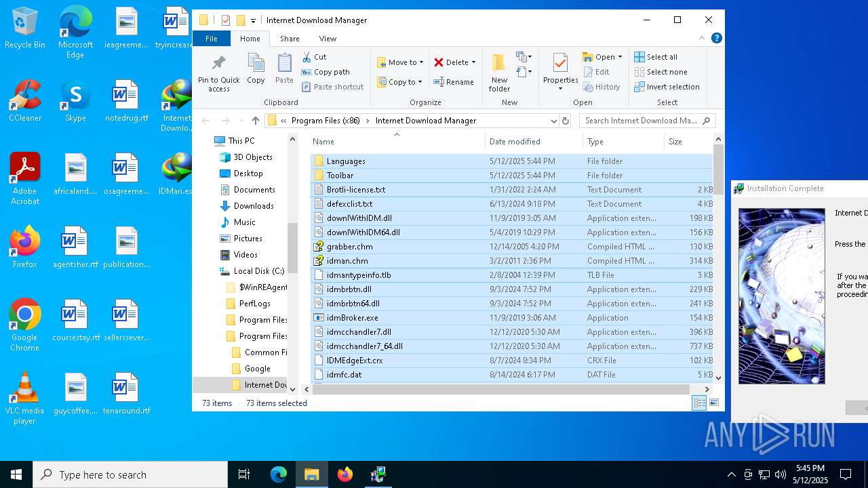
Task: Open Copy to dropdown
Action: tap(400, 82)
